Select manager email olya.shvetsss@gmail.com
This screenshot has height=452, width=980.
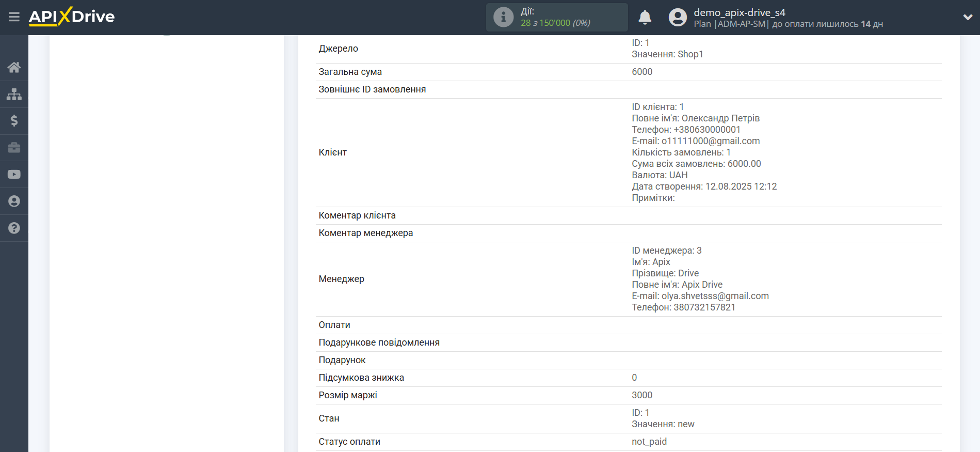(x=715, y=296)
